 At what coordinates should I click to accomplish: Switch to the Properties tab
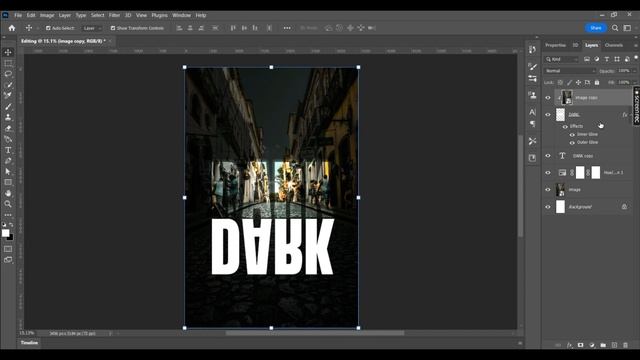[x=556, y=45]
